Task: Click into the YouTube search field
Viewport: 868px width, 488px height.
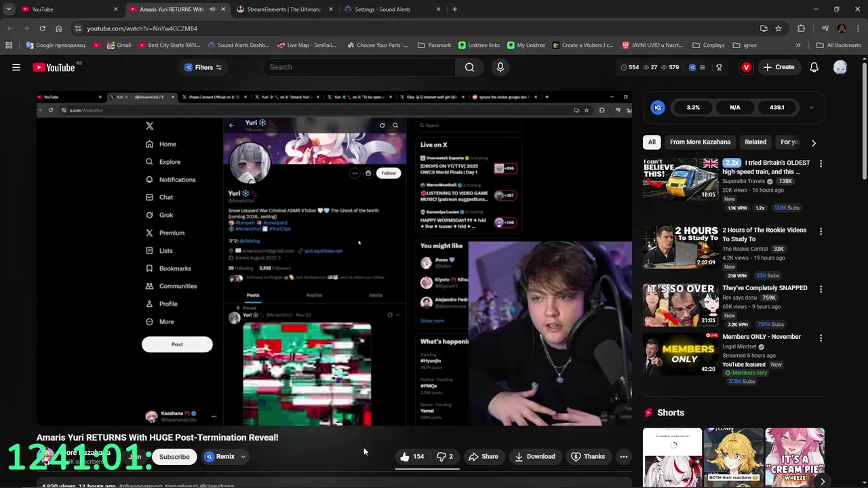Action: point(359,67)
